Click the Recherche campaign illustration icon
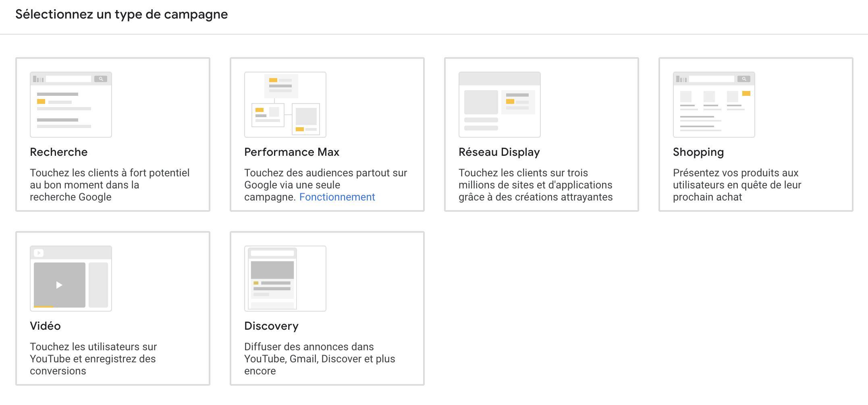The width and height of the screenshot is (868, 405). point(71,105)
